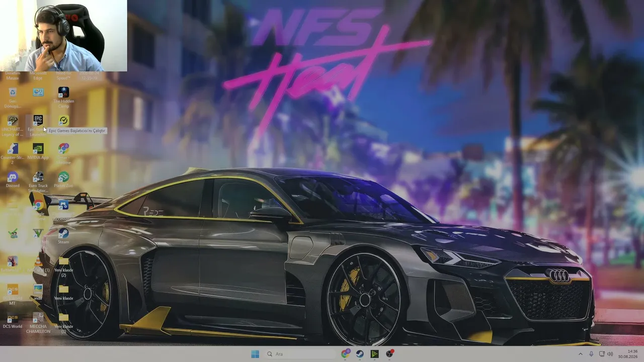Open the Recycle Bin desktop icon
This screenshot has height=362, width=644.
pyautogui.click(x=13, y=98)
